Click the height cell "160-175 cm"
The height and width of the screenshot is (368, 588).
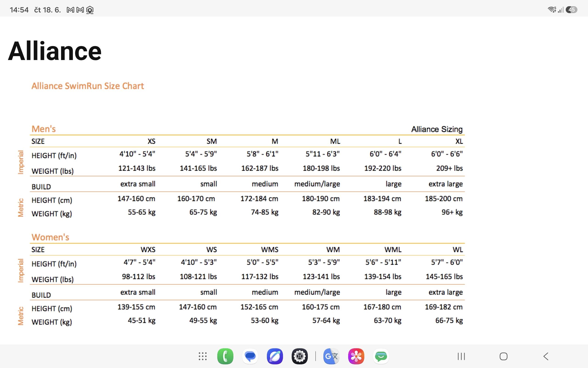[x=321, y=307]
